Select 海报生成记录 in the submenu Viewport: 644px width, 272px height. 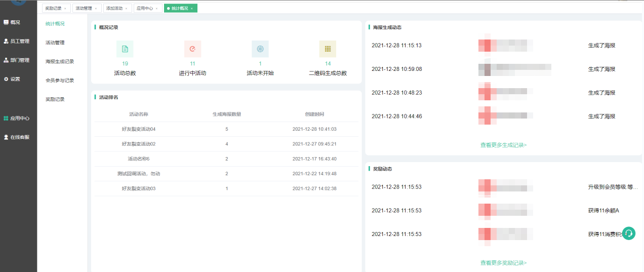click(x=60, y=61)
